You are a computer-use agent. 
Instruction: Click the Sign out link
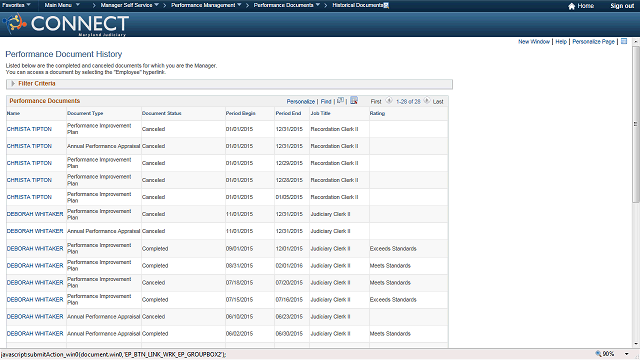[x=622, y=6]
